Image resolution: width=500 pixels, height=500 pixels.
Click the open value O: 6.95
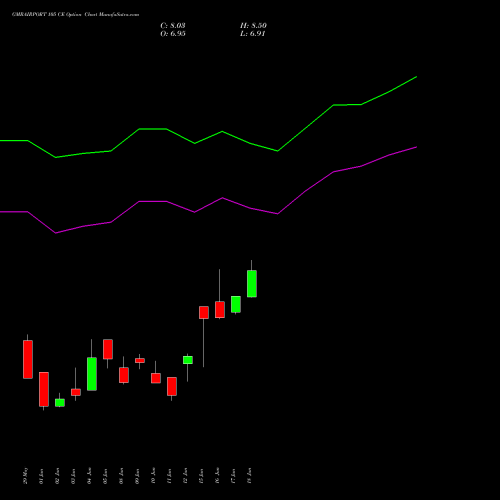coord(173,34)
